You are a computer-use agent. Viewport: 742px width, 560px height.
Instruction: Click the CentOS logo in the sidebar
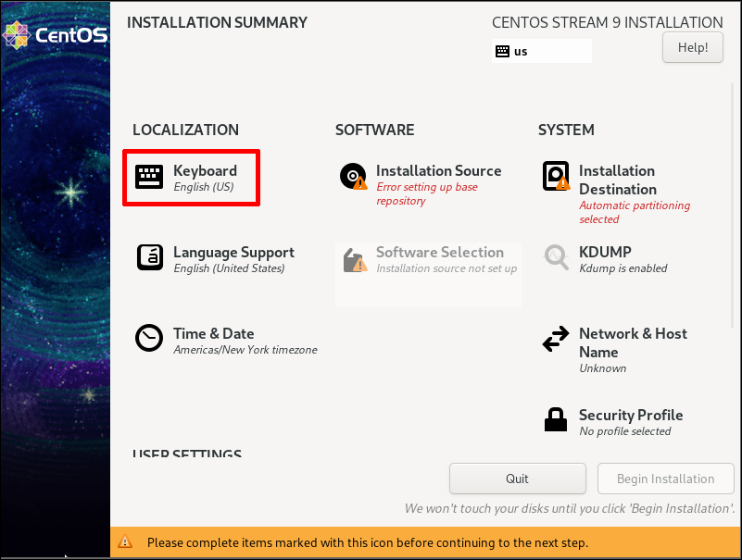56,35
